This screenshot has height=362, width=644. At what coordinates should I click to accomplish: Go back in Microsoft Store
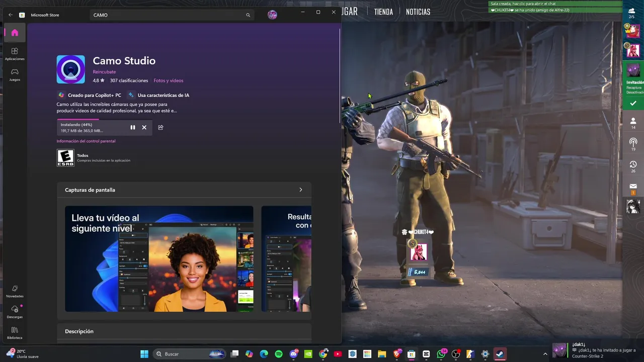11,15
